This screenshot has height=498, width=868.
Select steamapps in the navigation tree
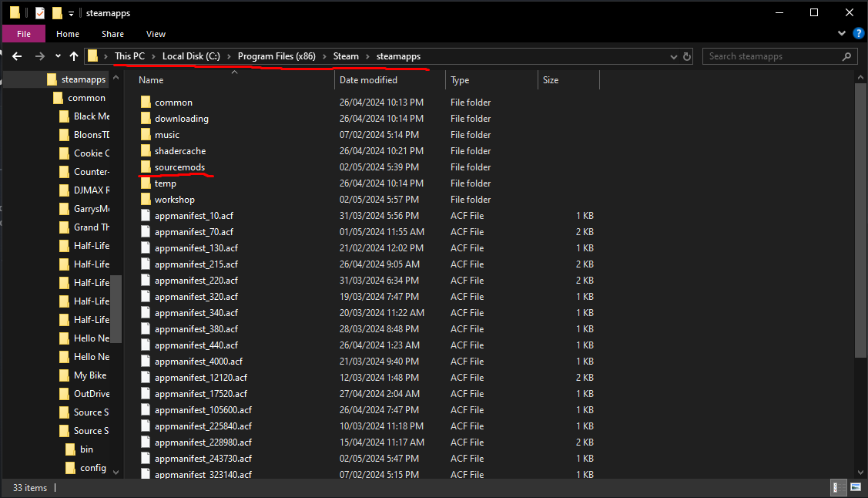(84, 79)
